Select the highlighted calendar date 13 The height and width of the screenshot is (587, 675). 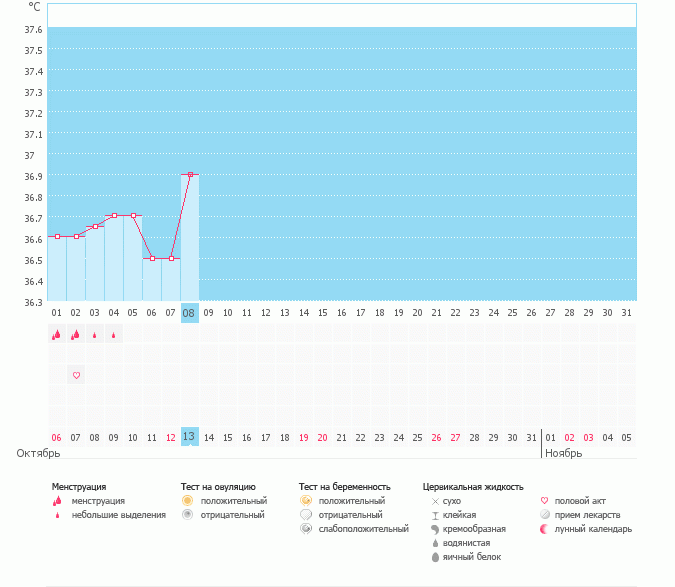(190, 437)
